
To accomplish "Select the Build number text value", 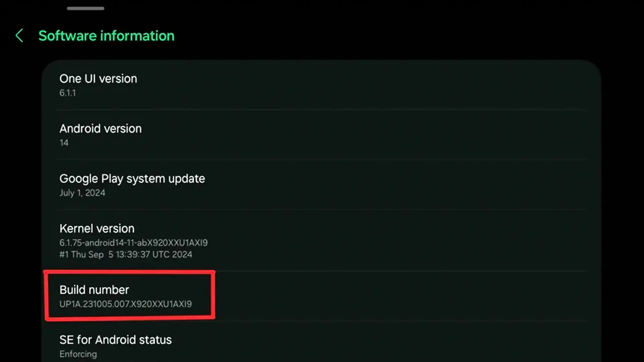I will (x=125, y=304).
